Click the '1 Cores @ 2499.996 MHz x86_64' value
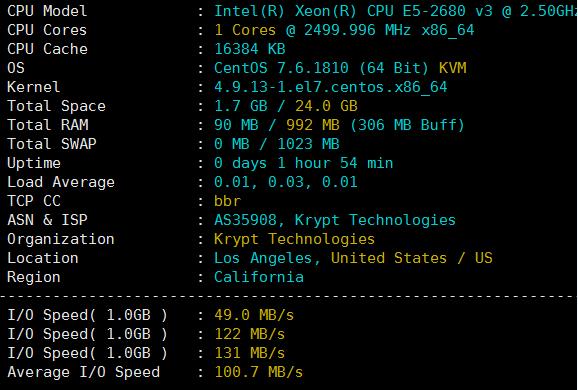Image resolution: width=578 pixels, height=390 pixels. pyautogui.click(x=344, y=30)
